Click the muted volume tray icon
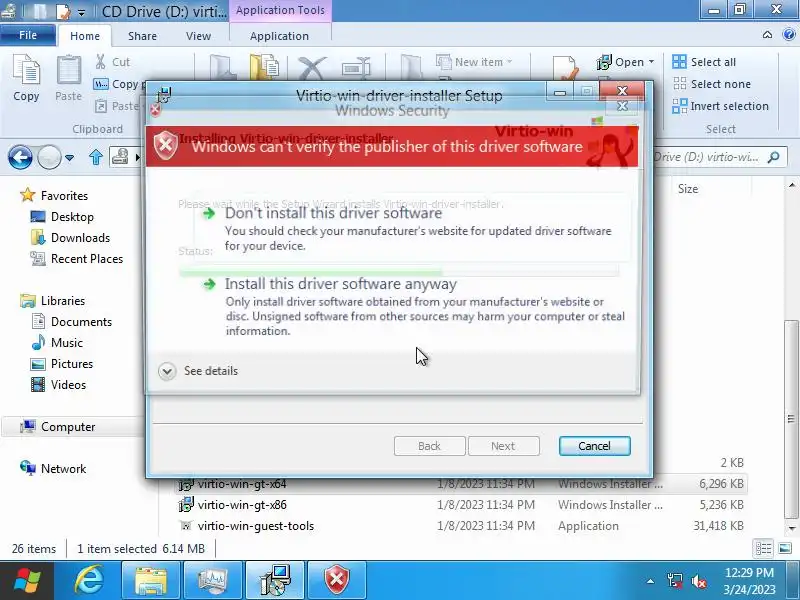 (698, 581)
